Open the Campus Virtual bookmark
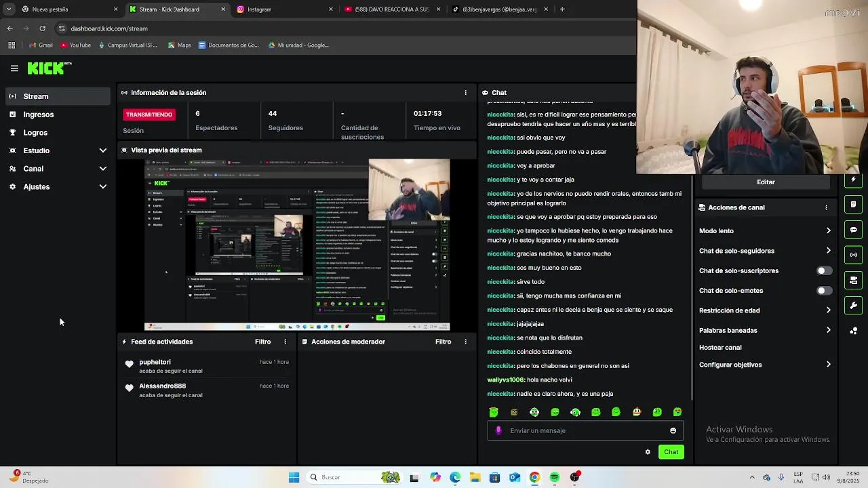The height and width of the screenshot is (488, 868). (x=127, y=45)
